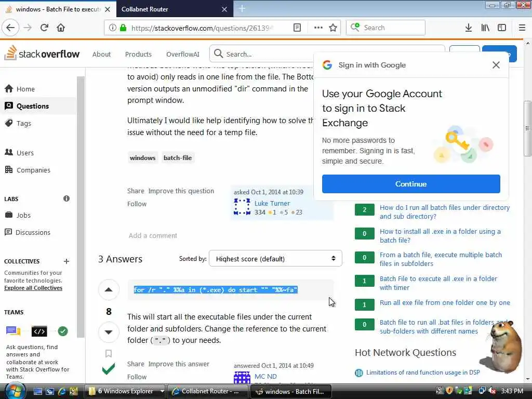Open 'How to install all .exe' related question
This screenshot has width=532, height=399.
tap(440, 235)
